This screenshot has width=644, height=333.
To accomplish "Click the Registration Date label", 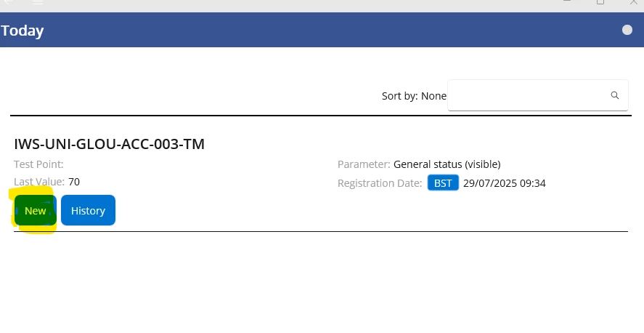I will pyautogui.click(x=380, y=183).
